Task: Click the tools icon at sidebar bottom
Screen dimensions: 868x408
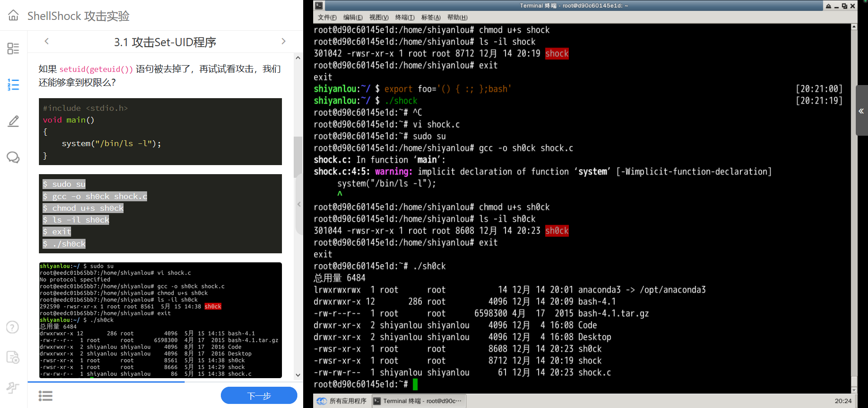Action: click(13, 388)
